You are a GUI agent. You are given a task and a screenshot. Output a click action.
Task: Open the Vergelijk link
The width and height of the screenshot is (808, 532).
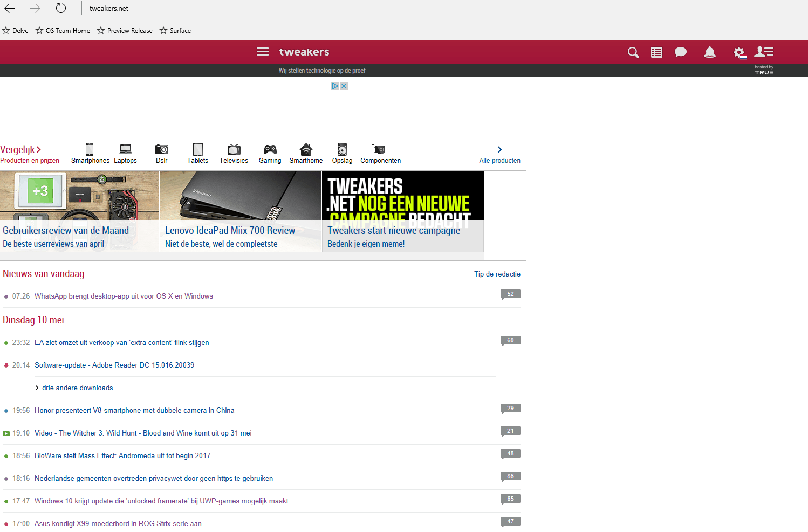coord(20,149)
